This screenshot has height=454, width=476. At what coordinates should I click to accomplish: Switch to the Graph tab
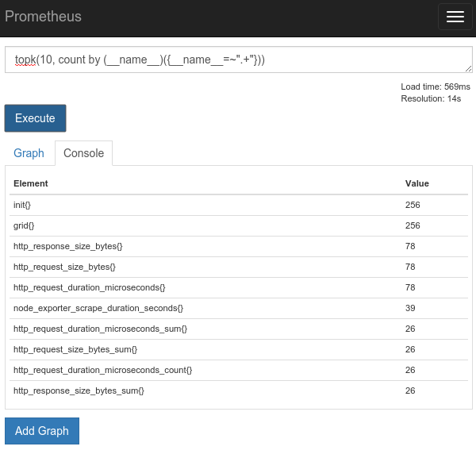[x=29, y=153]
